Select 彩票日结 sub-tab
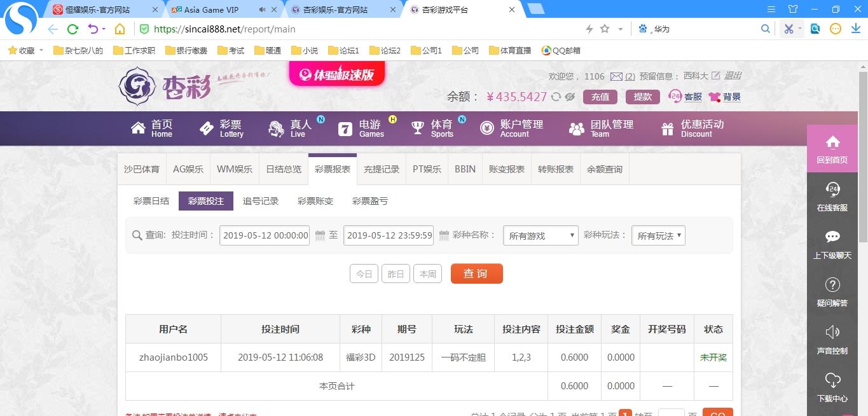The image size is (868, 416). coord(151,201)
